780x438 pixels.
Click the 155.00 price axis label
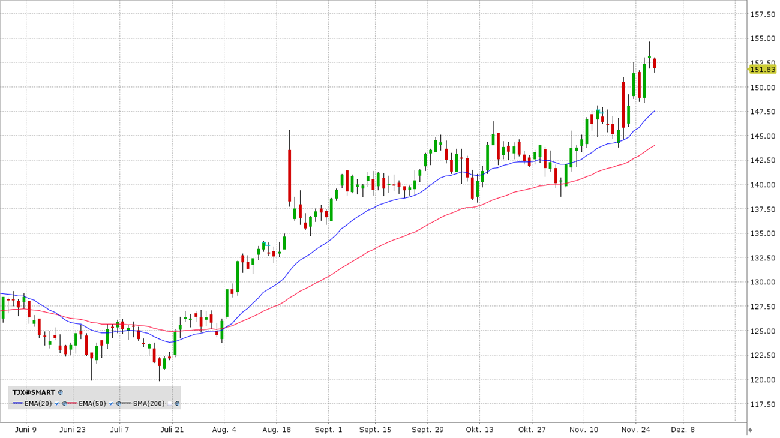(763, 38)
